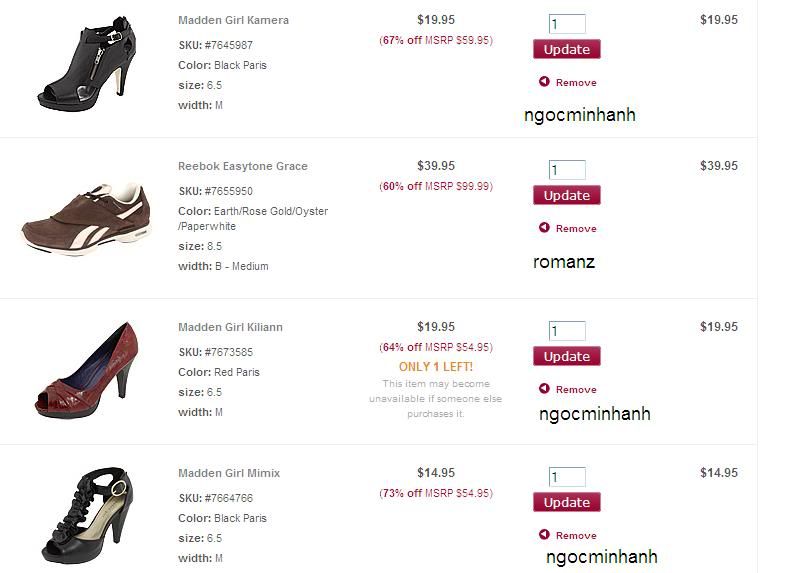Open Madden Girl Mimix product page
Image resolution: width=786 pixels, height=573 pixels.
[x=228, y=473]
